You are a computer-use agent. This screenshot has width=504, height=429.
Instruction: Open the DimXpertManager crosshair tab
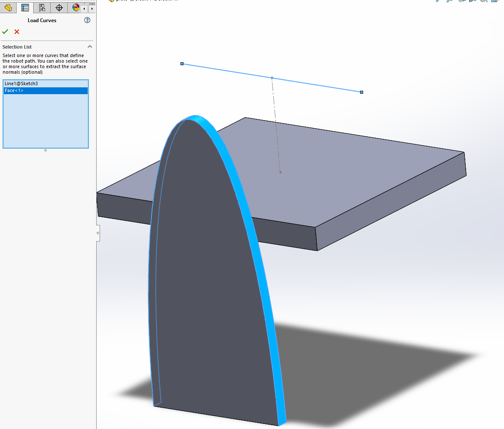[x=59, y=8]
